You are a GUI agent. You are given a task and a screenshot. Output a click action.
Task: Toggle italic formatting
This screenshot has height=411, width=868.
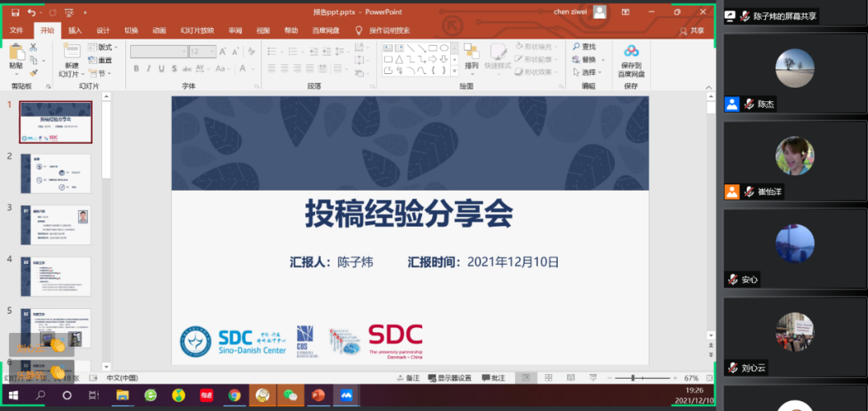[x=149, y=68]
